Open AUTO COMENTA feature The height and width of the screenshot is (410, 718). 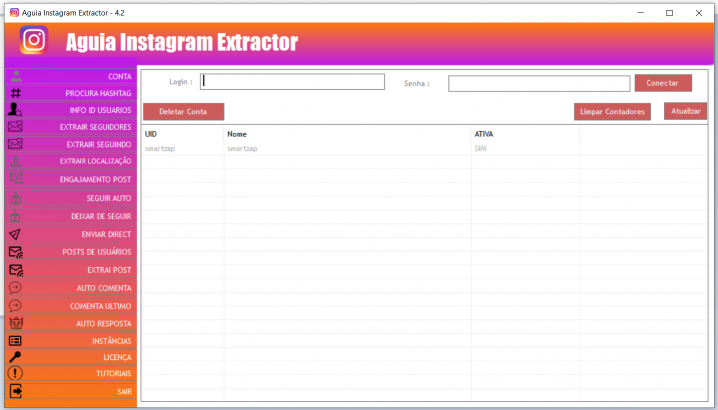(x=71, y=288)
